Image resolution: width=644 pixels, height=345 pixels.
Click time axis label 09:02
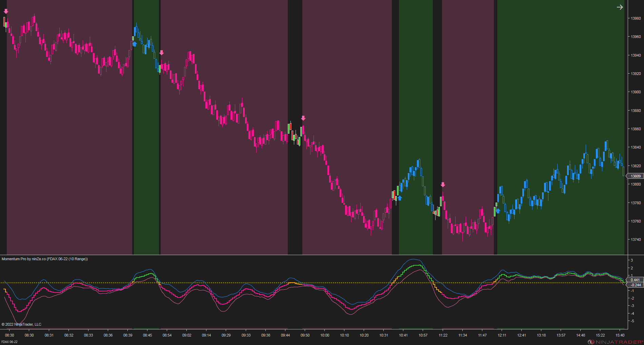click(187, 335)
